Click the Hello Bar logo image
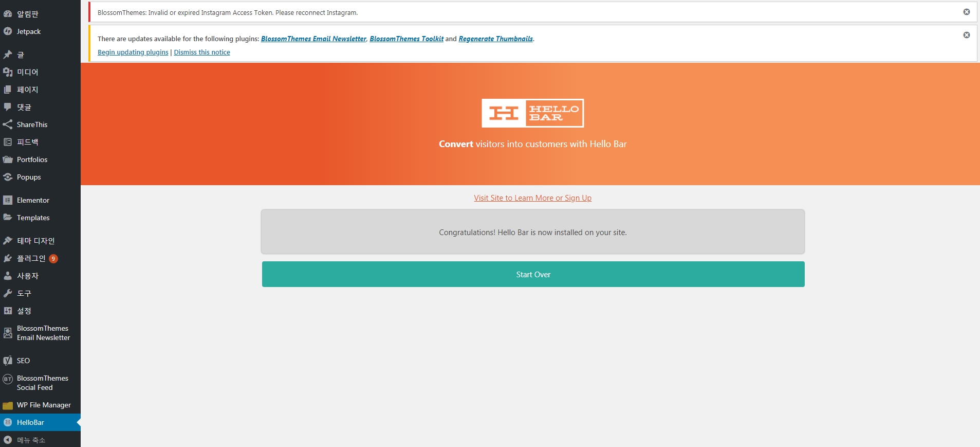 pyautogui.click(x=532, y=113)
